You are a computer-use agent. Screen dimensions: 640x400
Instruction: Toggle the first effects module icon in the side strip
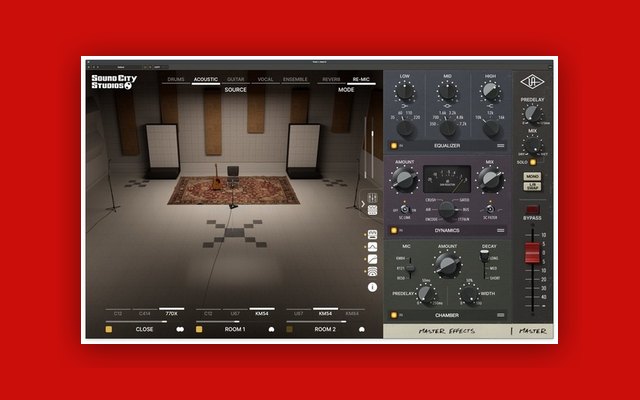click(372, 235)
